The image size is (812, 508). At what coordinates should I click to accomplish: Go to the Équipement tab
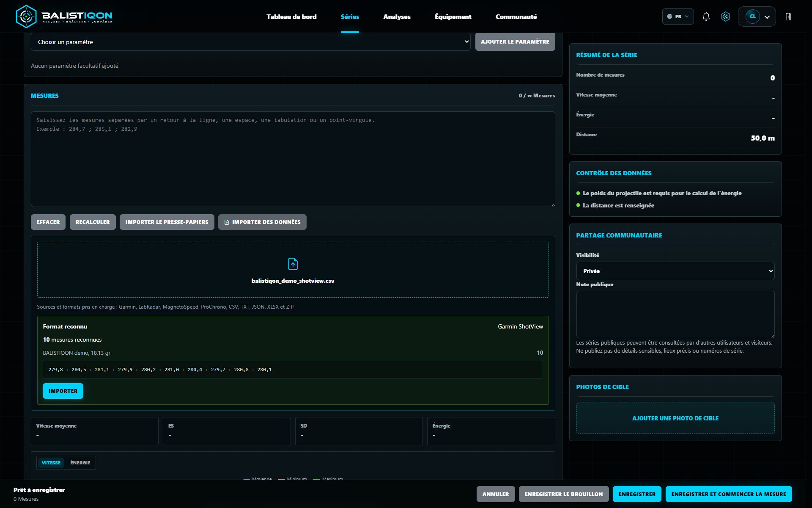[x=453, y=17]
